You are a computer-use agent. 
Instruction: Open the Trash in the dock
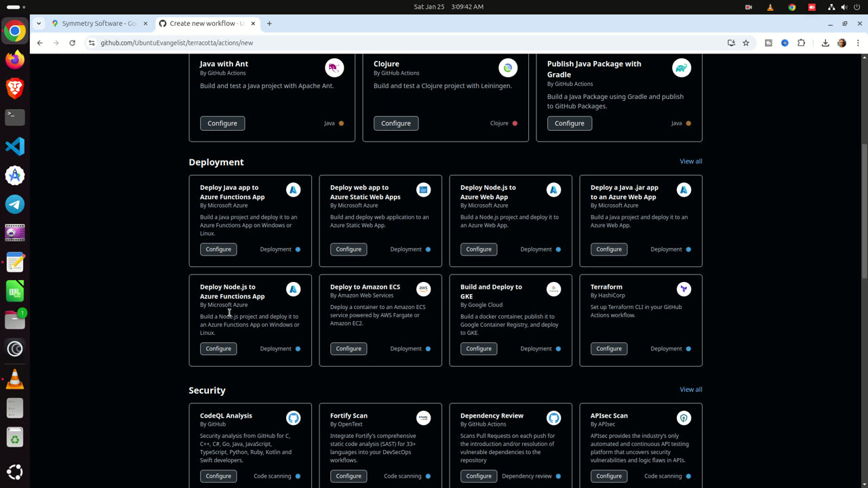tap(15, 437)
